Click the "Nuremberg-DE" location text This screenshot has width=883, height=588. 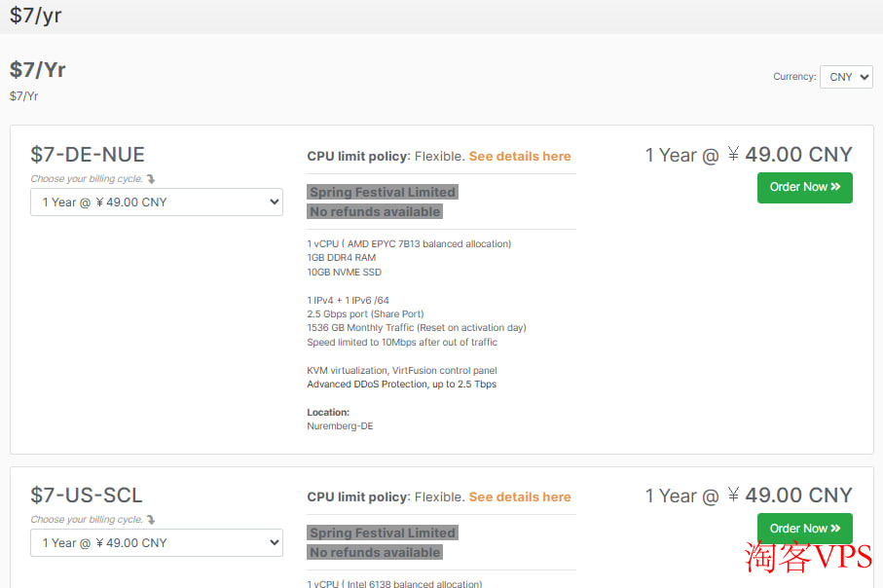click(x=340, y=426)
